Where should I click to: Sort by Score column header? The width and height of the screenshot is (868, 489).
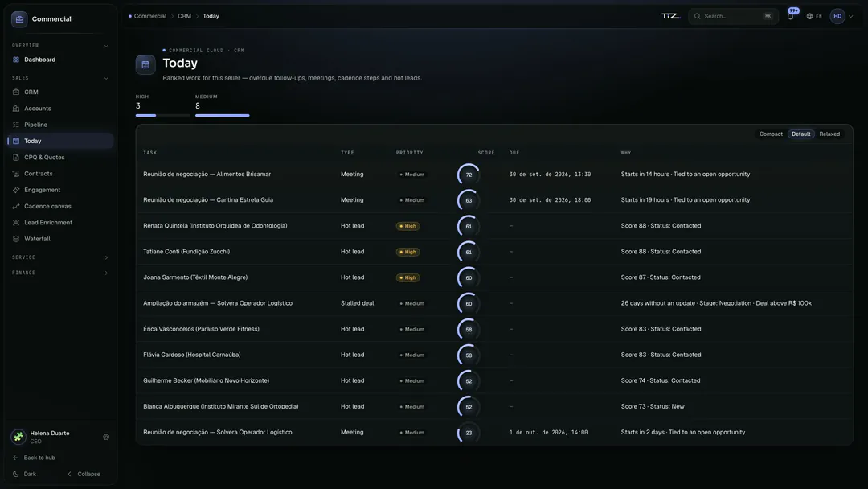[x=486, y=153]
